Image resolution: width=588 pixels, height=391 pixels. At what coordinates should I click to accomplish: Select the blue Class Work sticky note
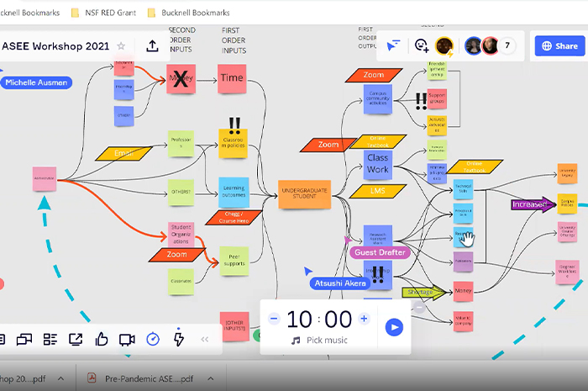(x=378, y=164)
